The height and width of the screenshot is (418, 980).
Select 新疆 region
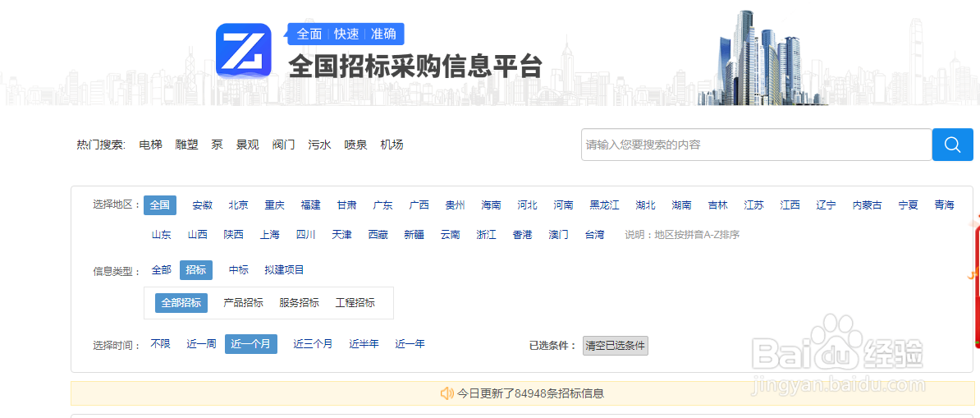tap(414, 236)
